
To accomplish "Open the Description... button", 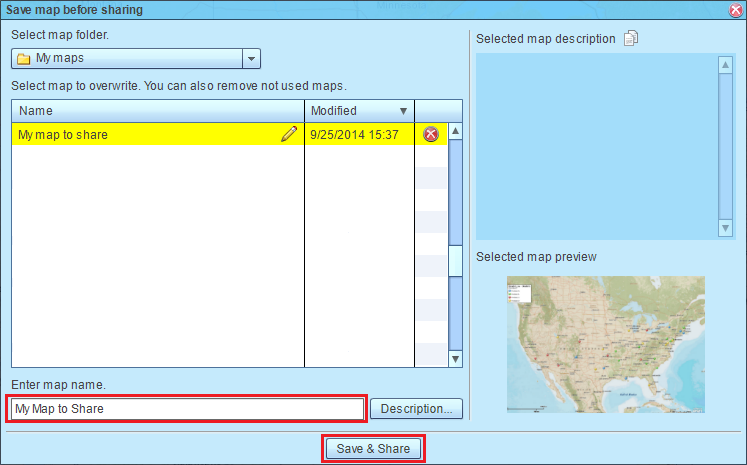I will tap(416, 408).
